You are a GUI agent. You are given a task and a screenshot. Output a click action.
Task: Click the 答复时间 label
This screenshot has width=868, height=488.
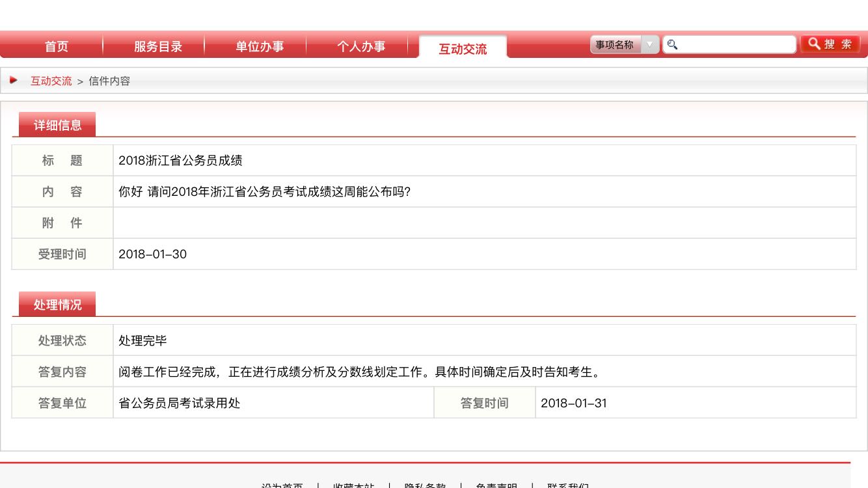click(x=485, y=403)
